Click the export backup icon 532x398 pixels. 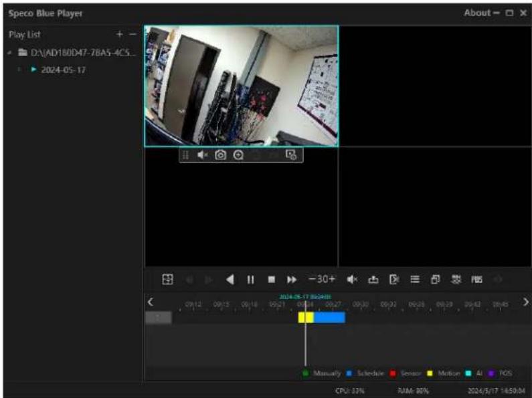pos(373,280)
